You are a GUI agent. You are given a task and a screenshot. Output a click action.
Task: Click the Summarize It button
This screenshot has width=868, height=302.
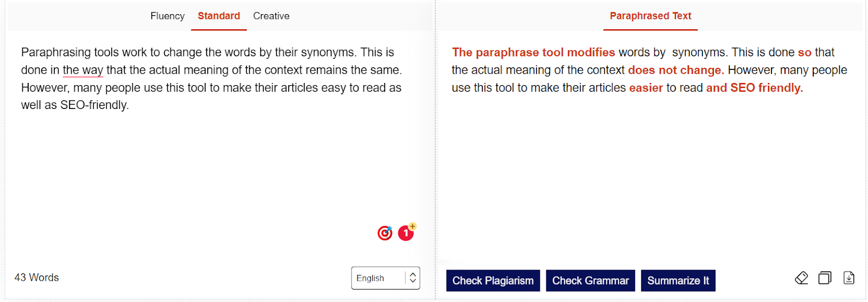pyautogui.click(x=678, y=281)
